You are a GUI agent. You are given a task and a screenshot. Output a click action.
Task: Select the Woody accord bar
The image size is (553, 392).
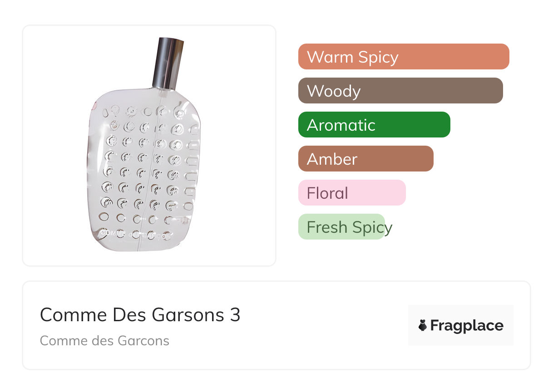[x=400, y=91]
